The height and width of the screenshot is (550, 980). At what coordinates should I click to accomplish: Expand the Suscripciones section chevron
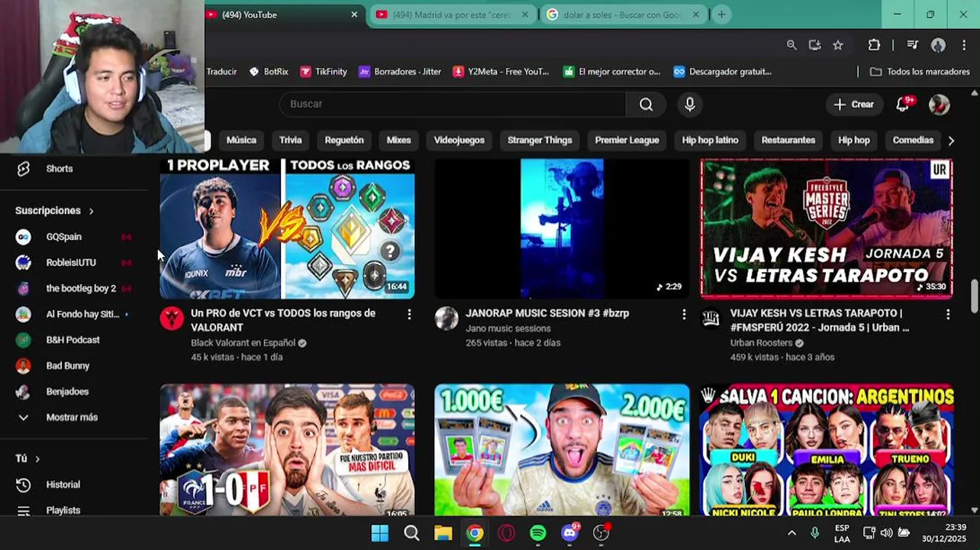click(x=91, y=211)
